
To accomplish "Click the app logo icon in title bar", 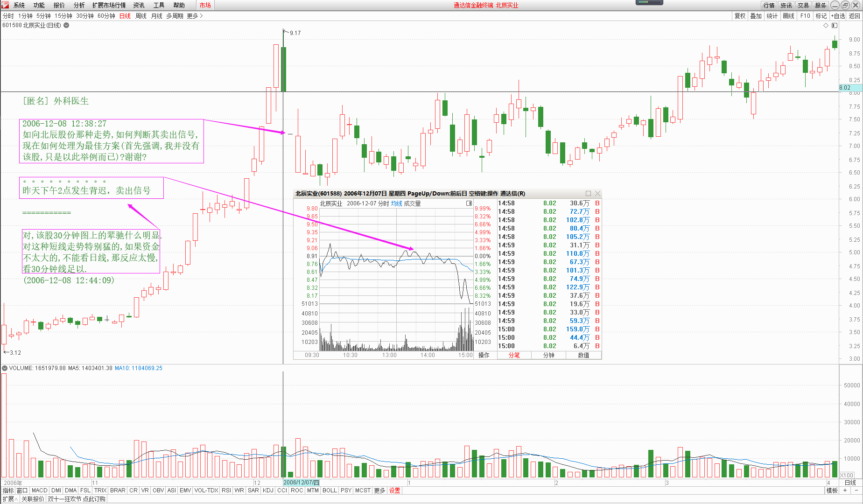I will point(5,5).
